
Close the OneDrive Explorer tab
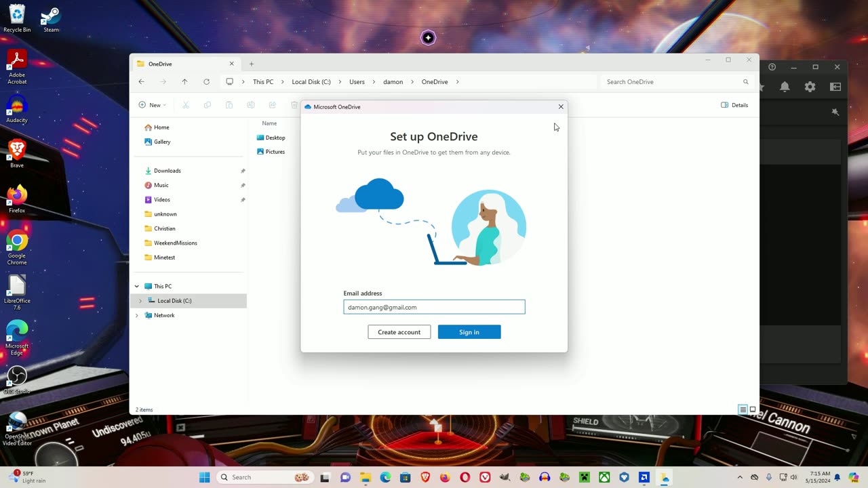pyautogui.click(x=231, y=64)
